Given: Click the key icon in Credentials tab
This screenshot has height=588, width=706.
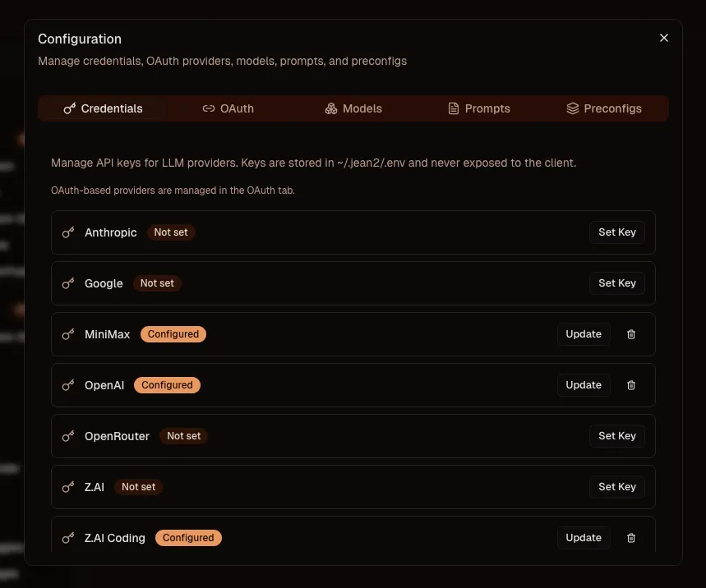Looking at the screenshot, I should (69, 108).
